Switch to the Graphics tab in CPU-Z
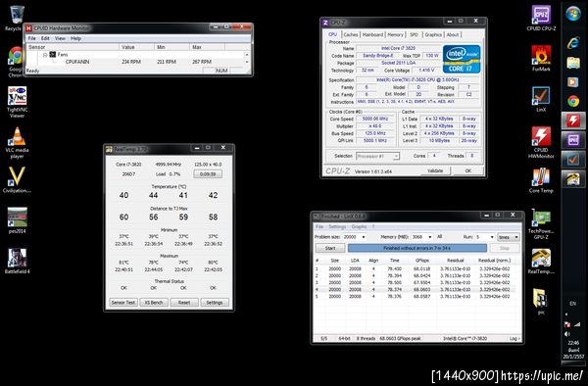This screenshot has height=386, width=588. click(x=433, y=34)
